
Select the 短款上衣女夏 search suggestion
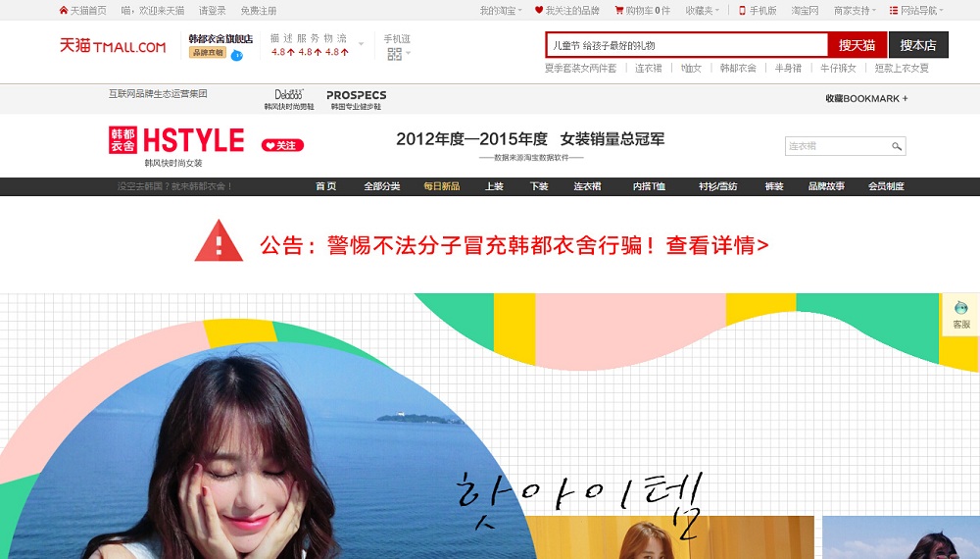tap(902, 68)
